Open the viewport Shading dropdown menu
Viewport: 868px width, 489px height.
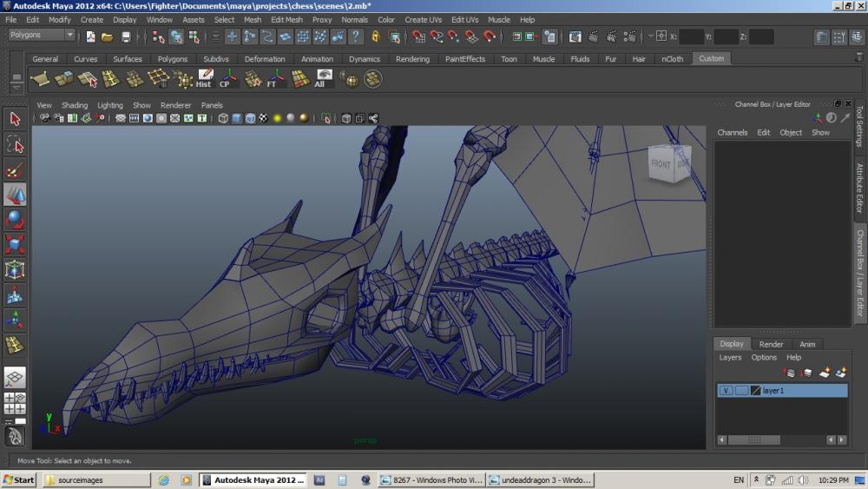coord(74,105)
